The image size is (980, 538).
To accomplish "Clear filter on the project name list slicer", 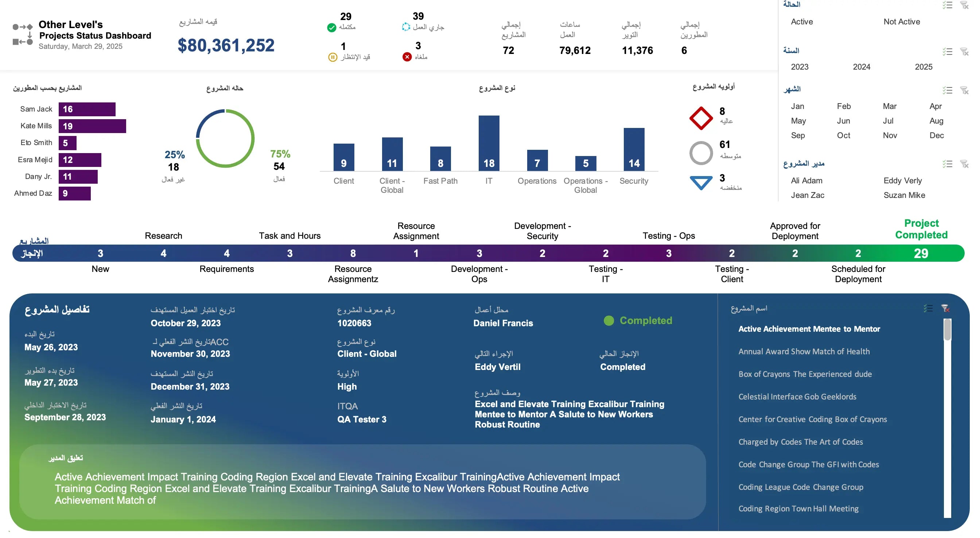I will click(x=945, y=308).
